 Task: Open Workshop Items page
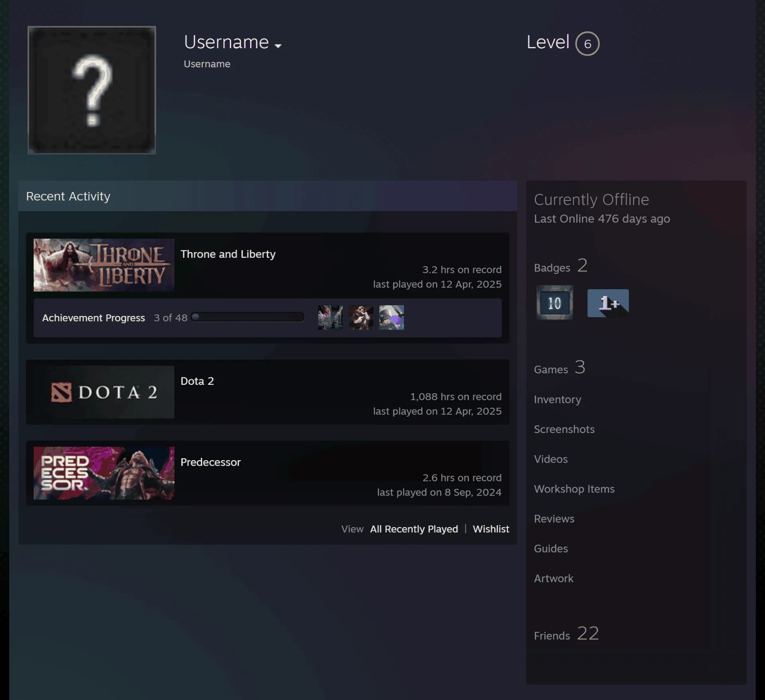pos(574,489)
